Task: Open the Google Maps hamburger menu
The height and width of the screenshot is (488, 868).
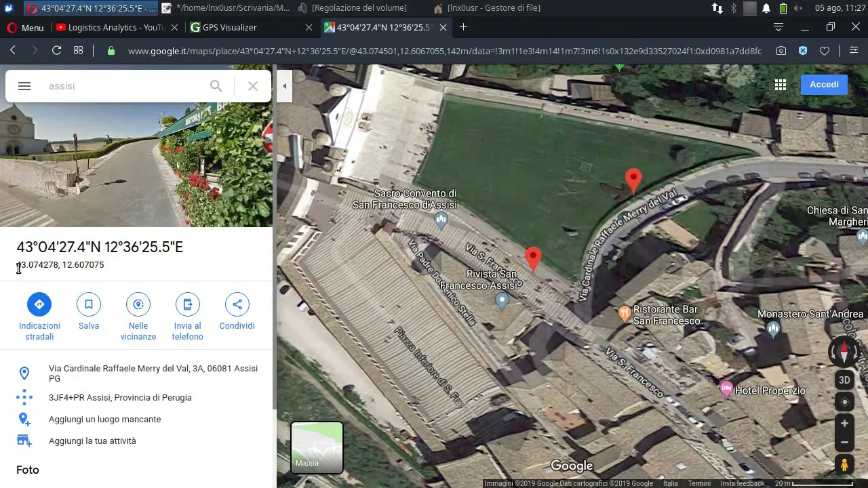Action: (x=24, y=86)
